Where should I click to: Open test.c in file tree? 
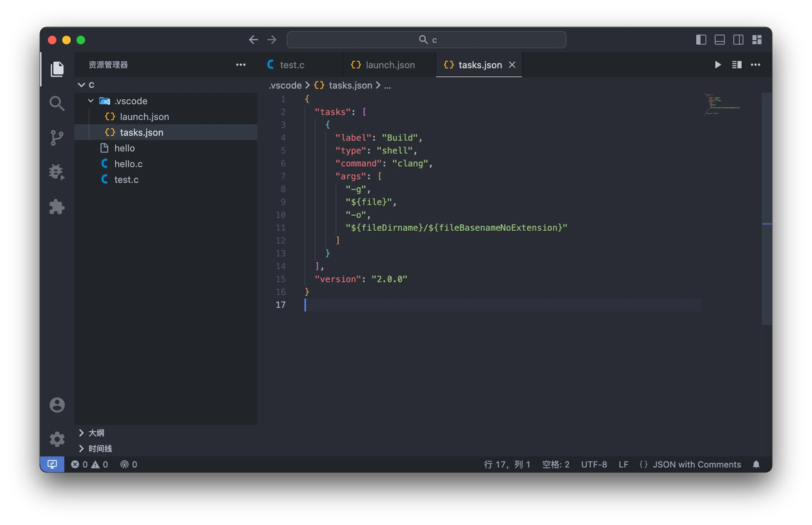(166, 179)
